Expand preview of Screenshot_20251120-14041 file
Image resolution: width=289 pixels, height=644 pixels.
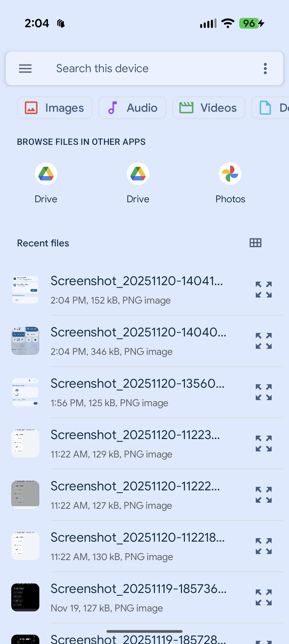(264, 290)
